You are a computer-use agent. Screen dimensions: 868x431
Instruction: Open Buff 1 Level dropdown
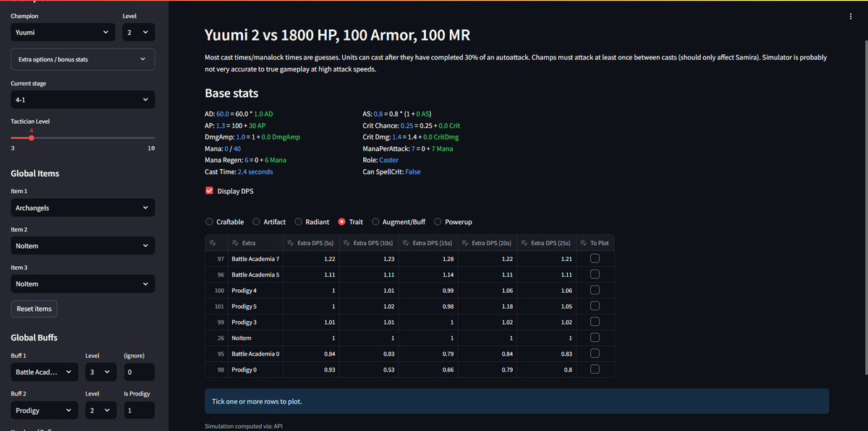coord(101,372)
